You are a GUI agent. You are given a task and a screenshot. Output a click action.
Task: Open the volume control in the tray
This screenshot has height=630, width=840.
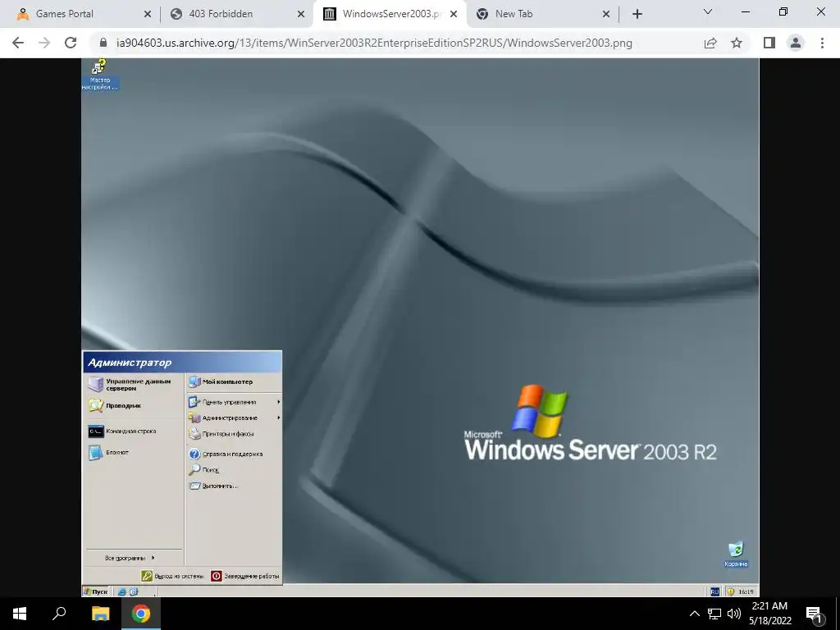click(734, 614)
